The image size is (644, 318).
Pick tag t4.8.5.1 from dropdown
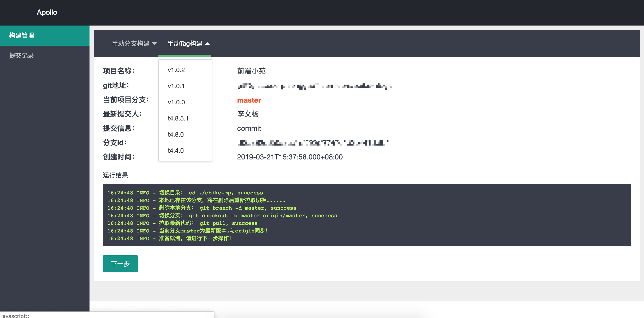178,118
